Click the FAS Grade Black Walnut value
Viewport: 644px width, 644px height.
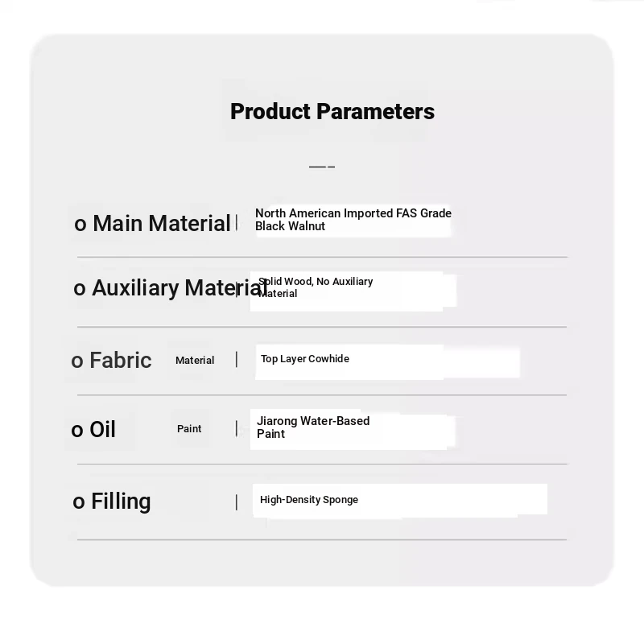pyautogui.click(x=353, y=220)
